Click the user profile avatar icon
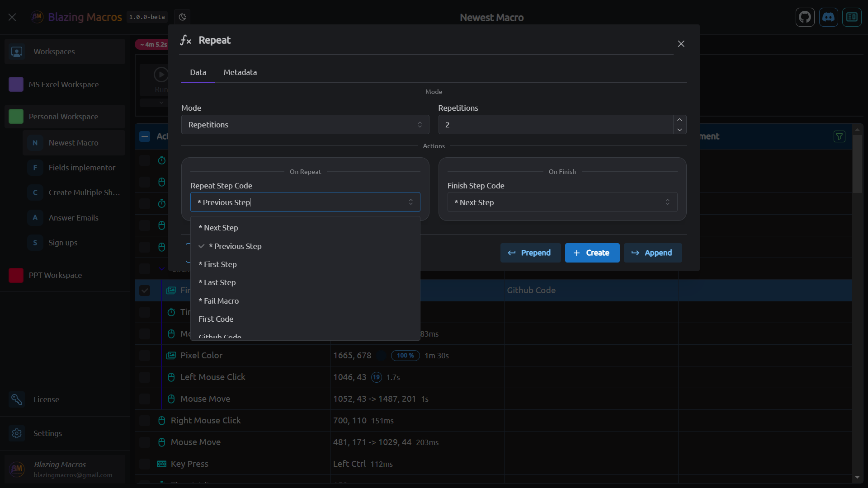 17,469
